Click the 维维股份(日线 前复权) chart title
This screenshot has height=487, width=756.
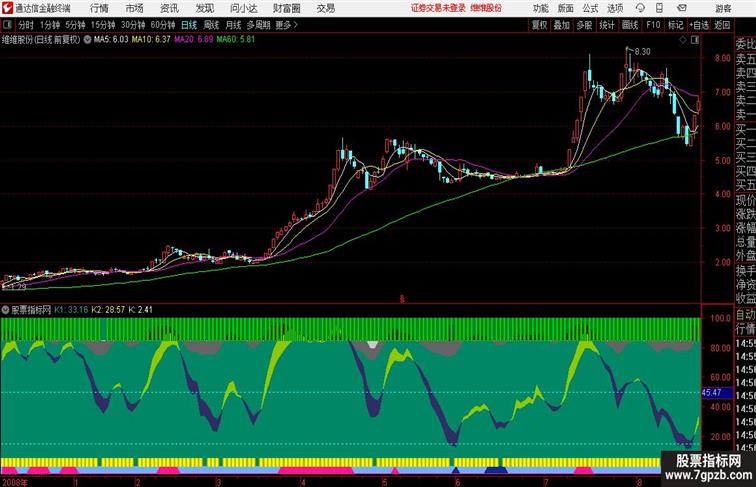(41, 40)
